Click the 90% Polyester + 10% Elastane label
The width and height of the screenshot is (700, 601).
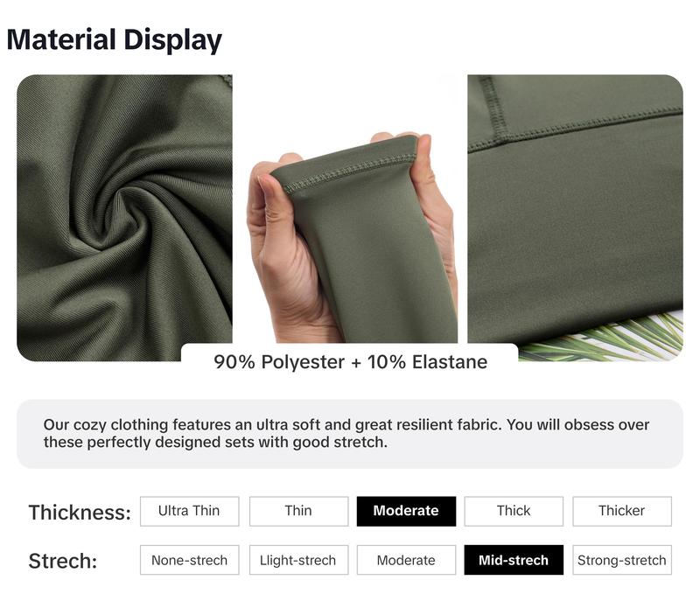pos(351,362)
